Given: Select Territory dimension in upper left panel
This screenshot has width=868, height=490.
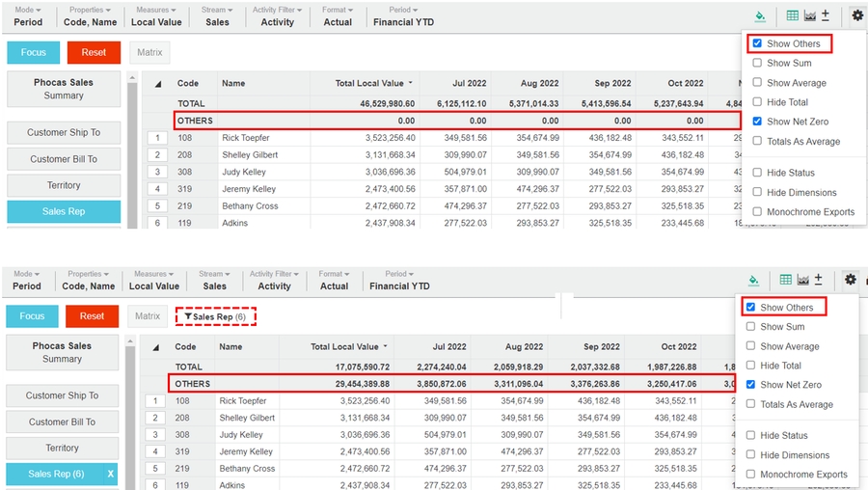Looking at the screenshot, I should (x=64, y=185).
